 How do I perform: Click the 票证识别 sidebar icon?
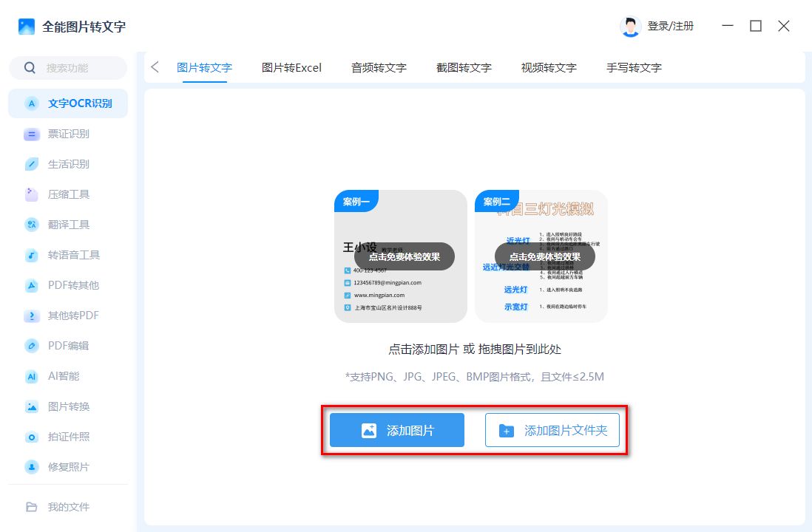[x=32, y=134]
